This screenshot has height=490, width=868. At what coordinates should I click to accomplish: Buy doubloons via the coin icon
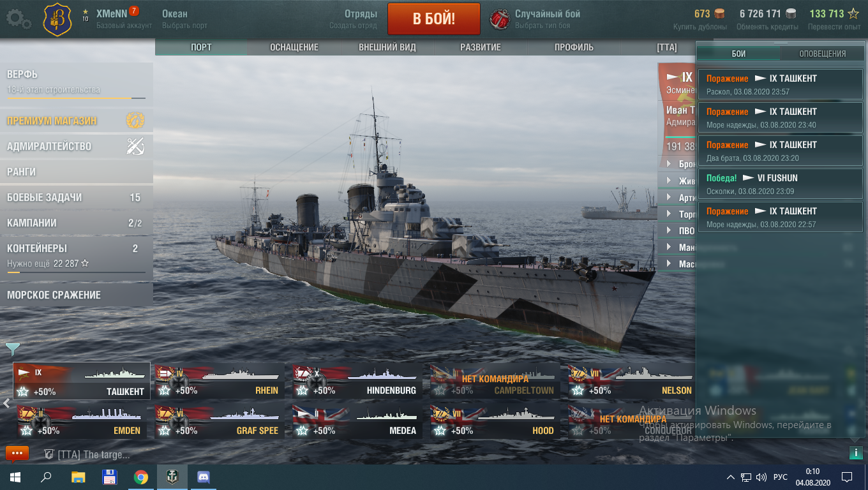[x=719, y=13]
